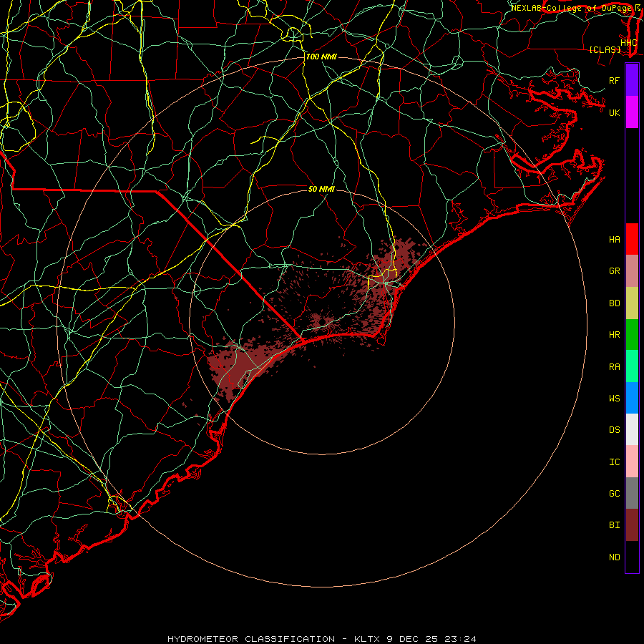Click the gray GC legend swatch
The height and width of the screenshot is (644, 644).
click(632, 493)
